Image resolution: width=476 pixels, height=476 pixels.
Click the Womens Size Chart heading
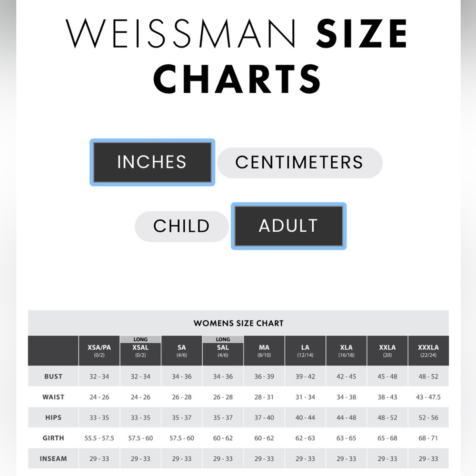pyautogui.click(x=238, y=323)
